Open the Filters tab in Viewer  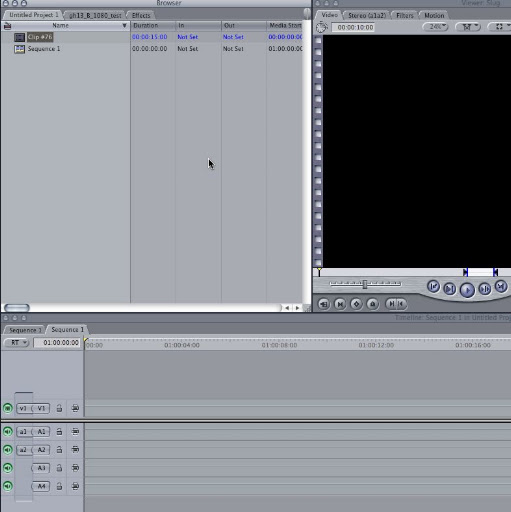[x=405, y=15]
